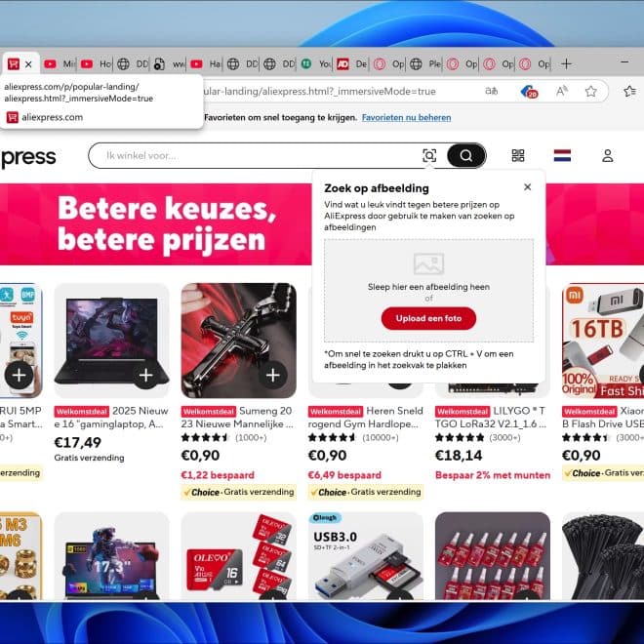This screenshot has height=644, width=644.
Task: Add the gaming laptop to cart
Action: click(x=145, y=375)
